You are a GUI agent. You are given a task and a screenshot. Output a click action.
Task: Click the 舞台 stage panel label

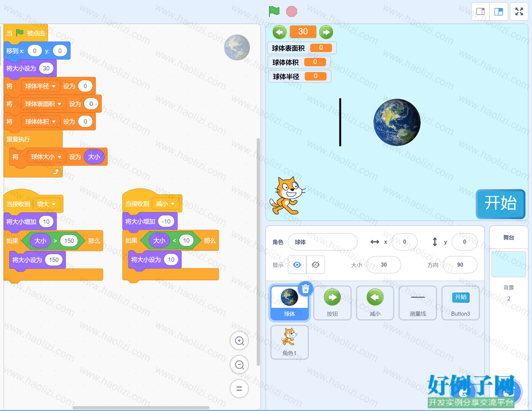tap(509, 237)
